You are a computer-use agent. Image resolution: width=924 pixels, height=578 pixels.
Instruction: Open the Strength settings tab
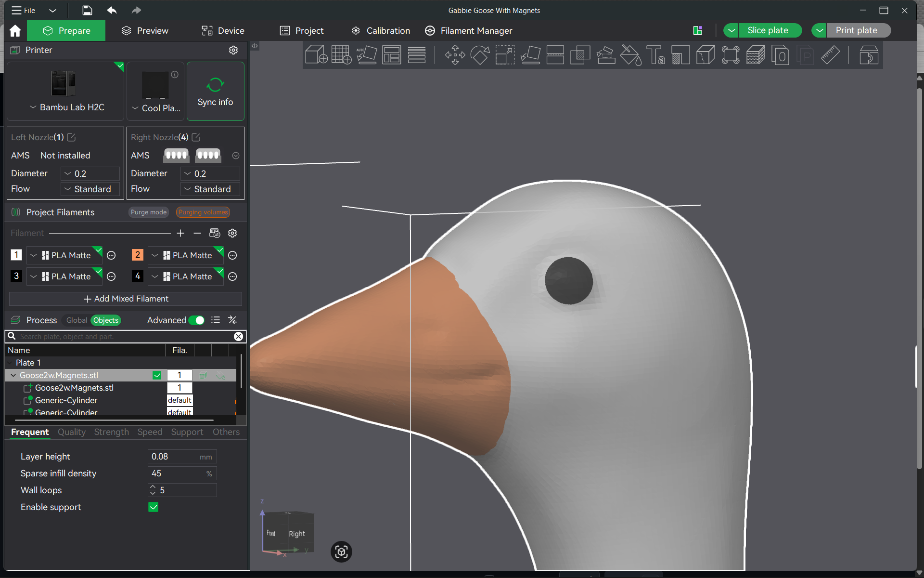coord(111,432)
